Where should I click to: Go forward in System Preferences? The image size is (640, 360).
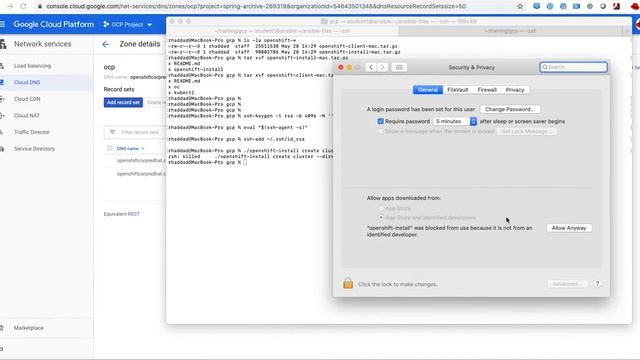coord(382,67)
